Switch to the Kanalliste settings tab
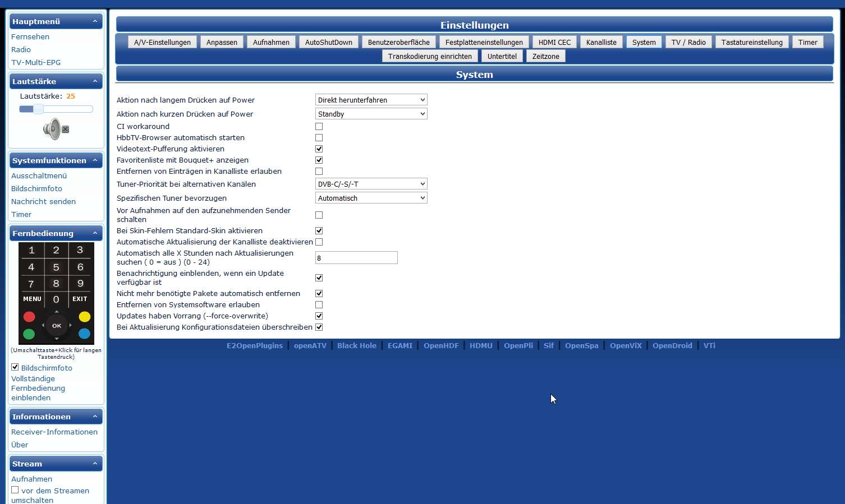Viewport: 845px width, 504px height. click(601, 42)
